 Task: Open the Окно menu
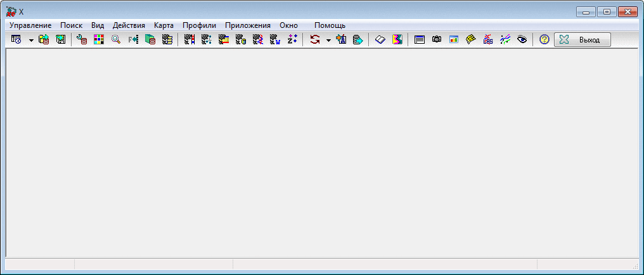288,25
